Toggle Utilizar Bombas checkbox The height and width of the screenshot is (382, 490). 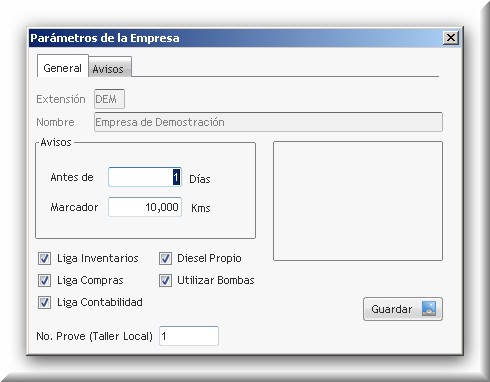click(x=165, y=280)
